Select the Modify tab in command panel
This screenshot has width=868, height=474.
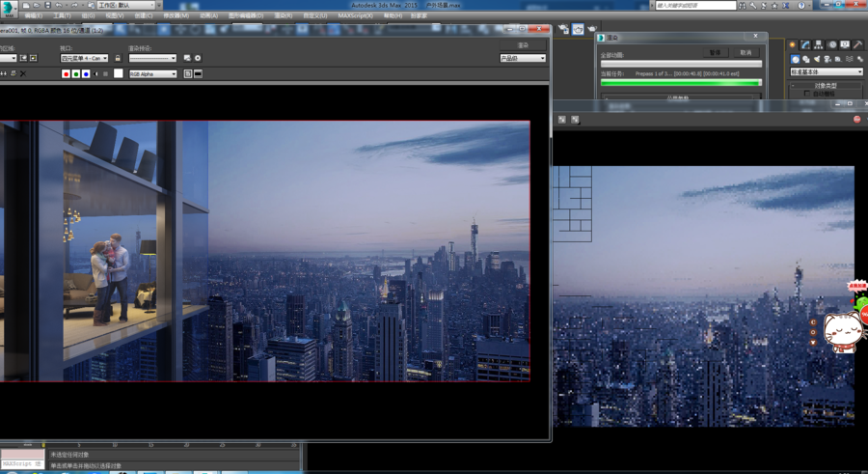(805, 45)
